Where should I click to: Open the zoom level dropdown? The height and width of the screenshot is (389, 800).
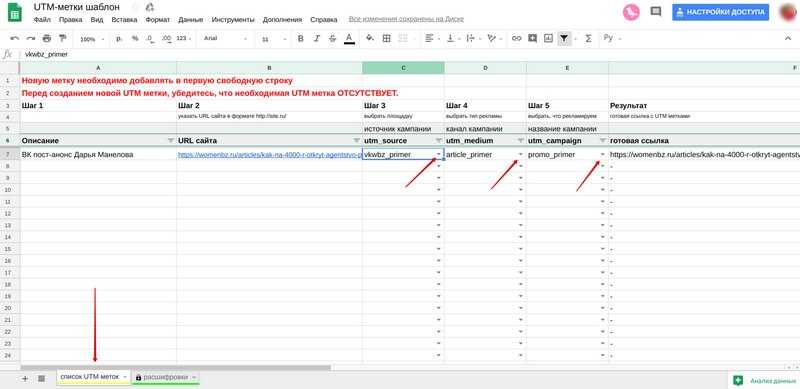point(92,39)
